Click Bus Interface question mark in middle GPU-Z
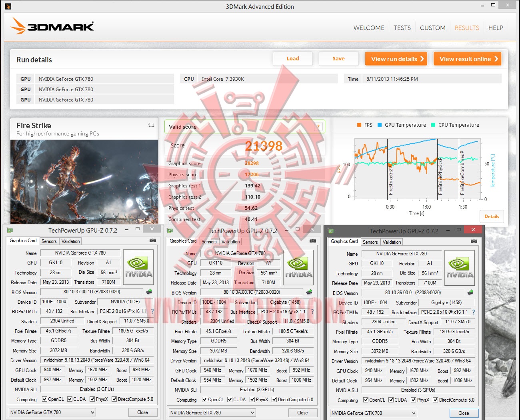 (x=312, y=312)
